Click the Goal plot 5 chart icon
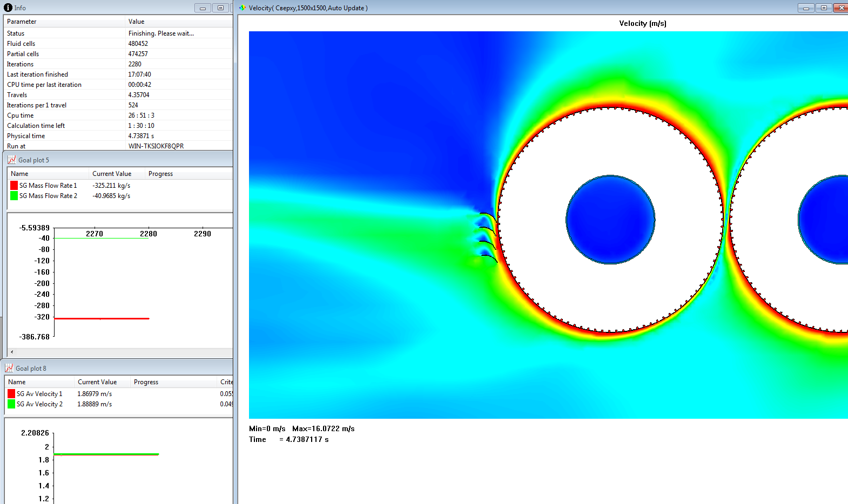Viewport: 848px width, 504px height. click(x=11, y=160)
